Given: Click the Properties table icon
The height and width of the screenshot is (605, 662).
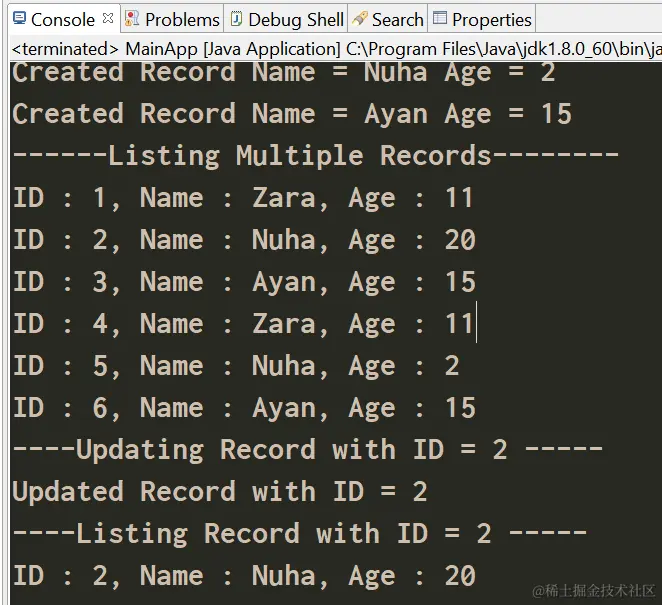Looking at the screenshot, I should point(440,18).
